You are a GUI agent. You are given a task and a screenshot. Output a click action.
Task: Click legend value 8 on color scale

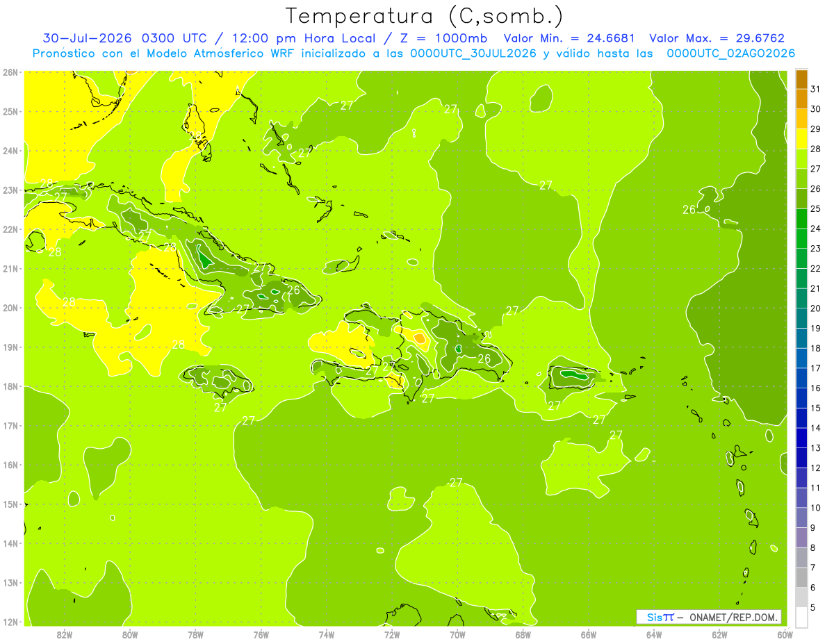813,547
